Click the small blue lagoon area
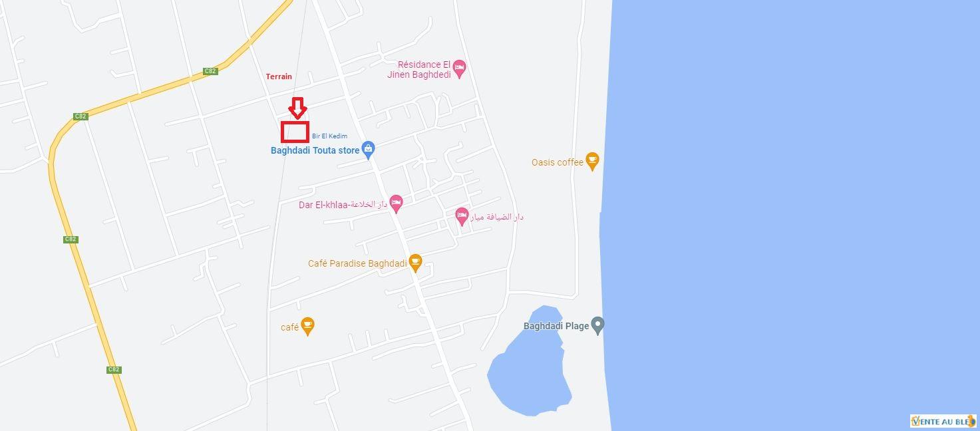This screenshot has width=980, height=431. (528, 362)
